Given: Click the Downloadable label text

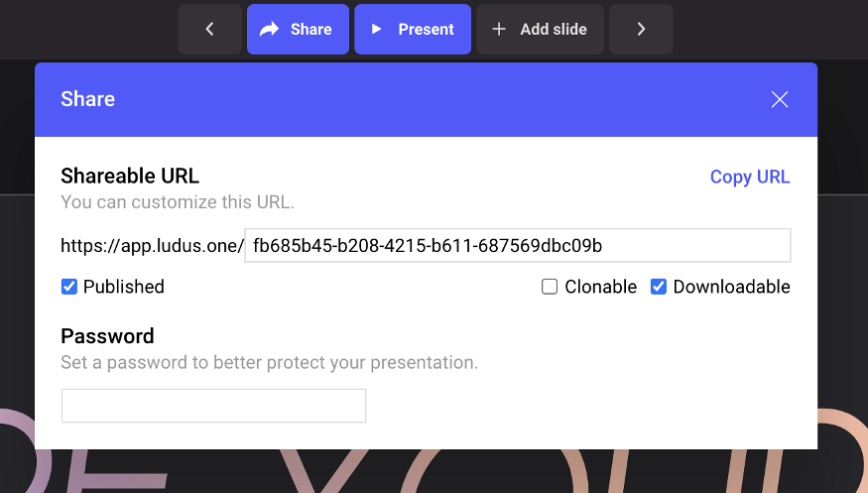Looking at the screenshot, I should click(x=731, y=287).
